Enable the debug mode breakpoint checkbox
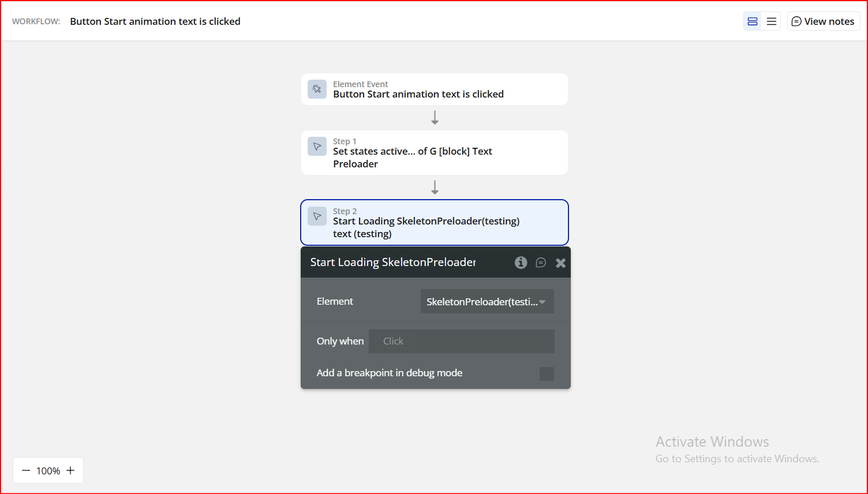This screenshot has height=494, width=868. coord(547,373)
